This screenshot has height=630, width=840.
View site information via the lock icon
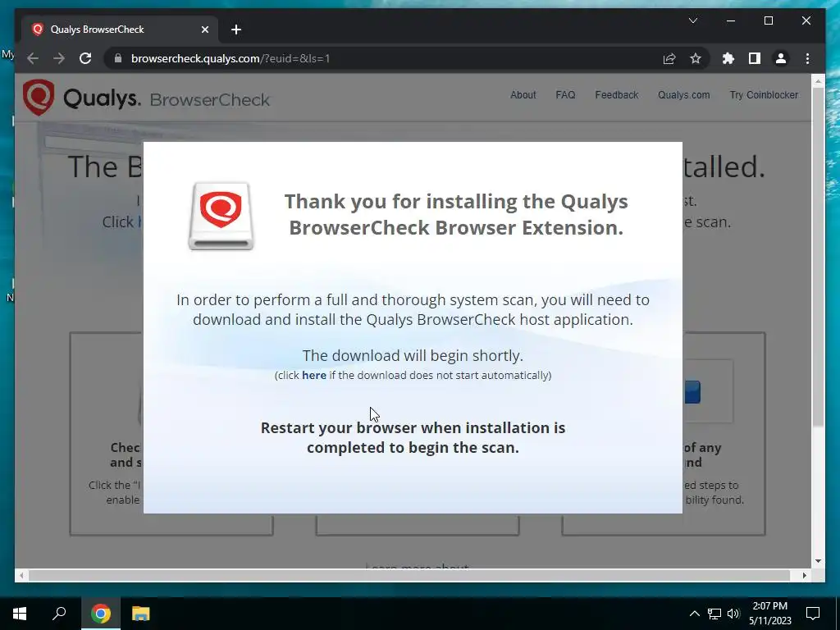coord(118,58)
